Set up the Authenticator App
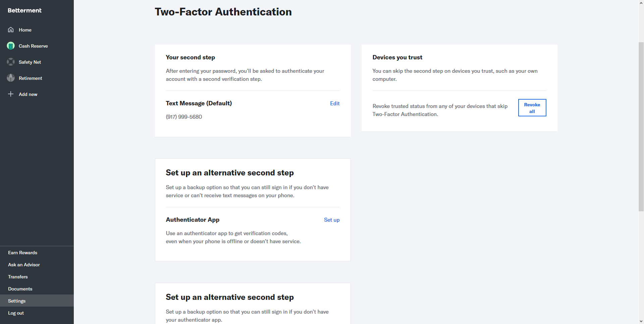The image size is (644, 324). pyautogui.click(x=332, y=220)
